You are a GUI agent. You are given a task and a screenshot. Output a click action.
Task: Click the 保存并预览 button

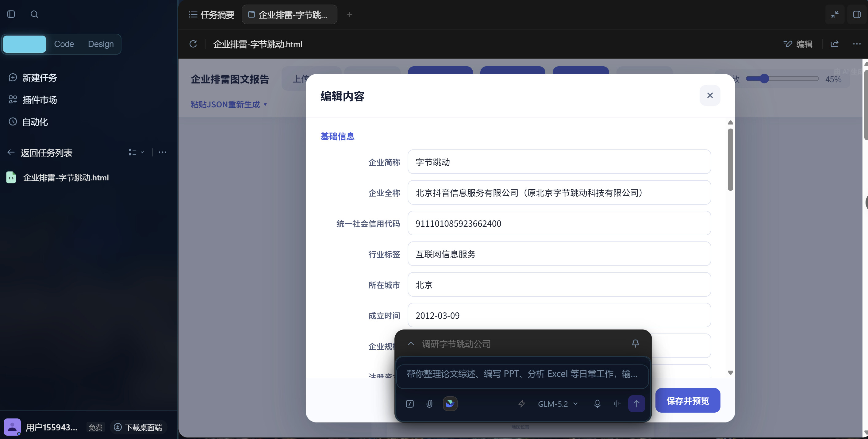[687, 400]
